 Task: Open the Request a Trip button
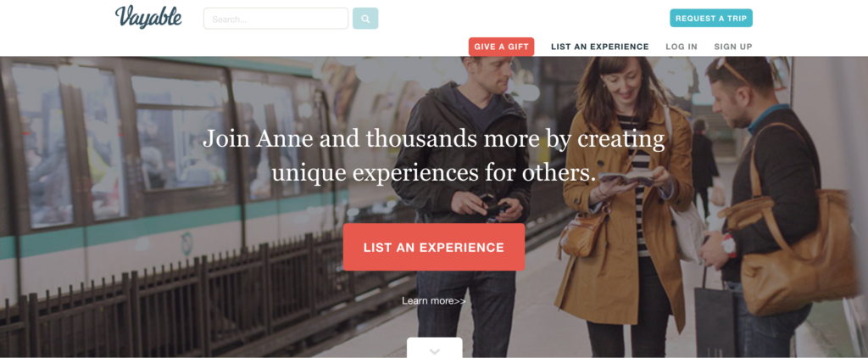click(x=711, y=19)
